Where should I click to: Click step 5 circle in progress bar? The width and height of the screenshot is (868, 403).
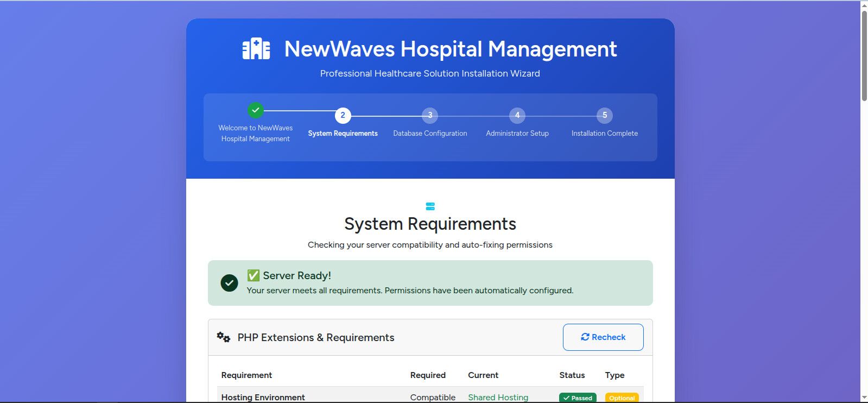click(x=605, y=115)
